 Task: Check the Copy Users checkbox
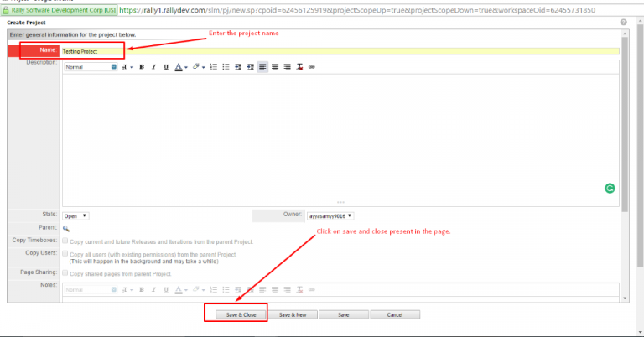(65, 253)
